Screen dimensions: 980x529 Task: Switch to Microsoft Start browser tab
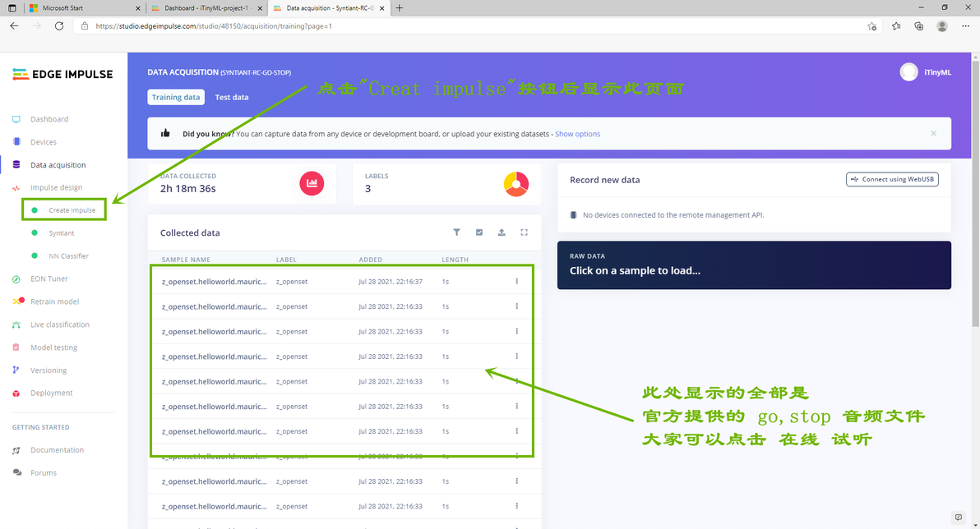click(83, 8)
